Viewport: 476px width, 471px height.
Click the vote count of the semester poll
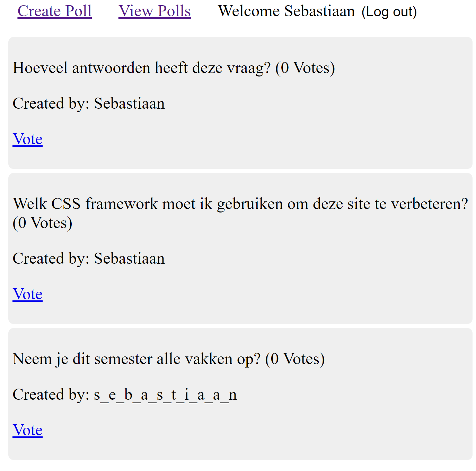coord(295,359)
